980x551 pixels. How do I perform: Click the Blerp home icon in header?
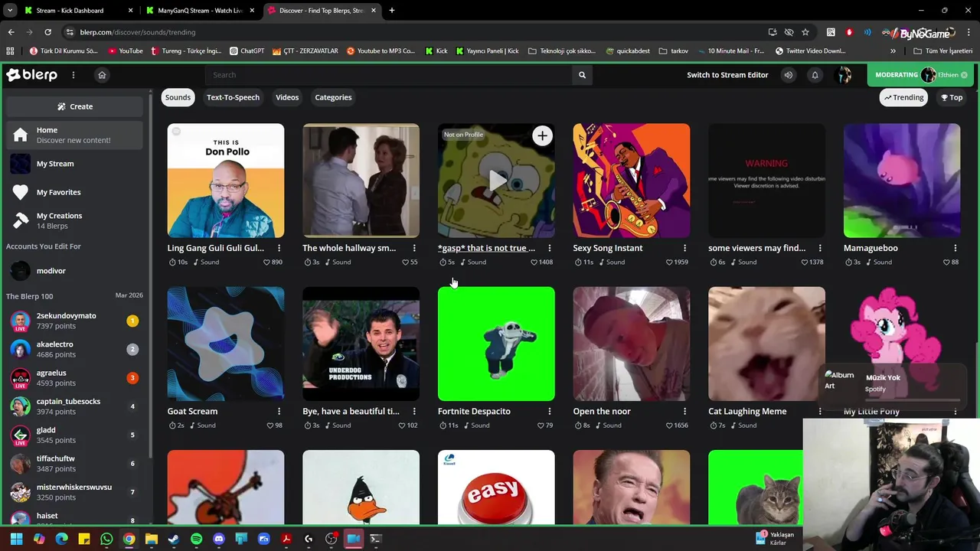coord(102,75)
